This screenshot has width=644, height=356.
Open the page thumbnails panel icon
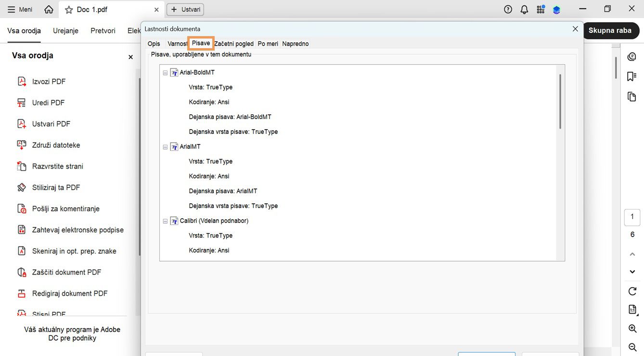pyautogui.click(x=632, y=96)
